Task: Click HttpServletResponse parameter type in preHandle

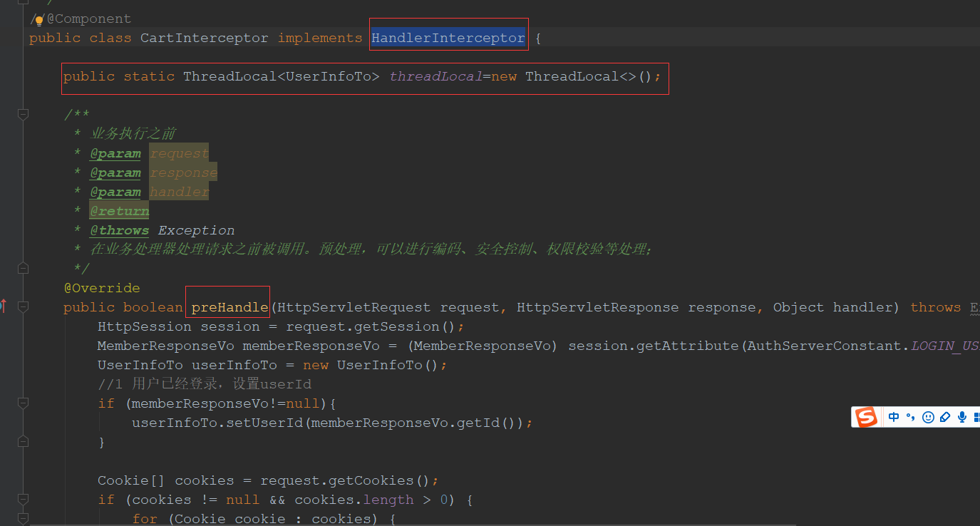Action: click(598, 307)
